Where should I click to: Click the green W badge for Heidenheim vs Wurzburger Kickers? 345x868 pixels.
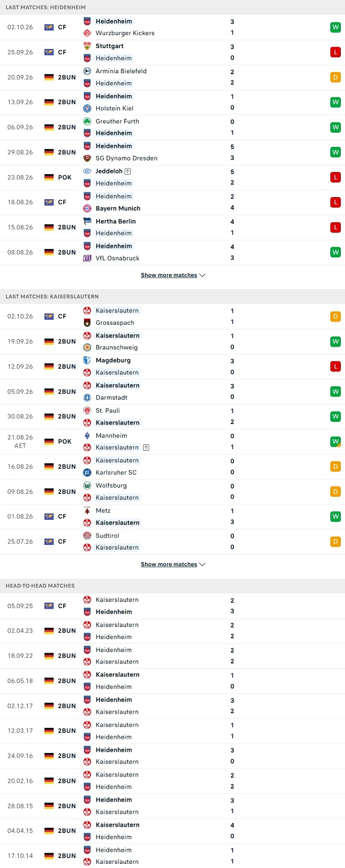(335, 27)
